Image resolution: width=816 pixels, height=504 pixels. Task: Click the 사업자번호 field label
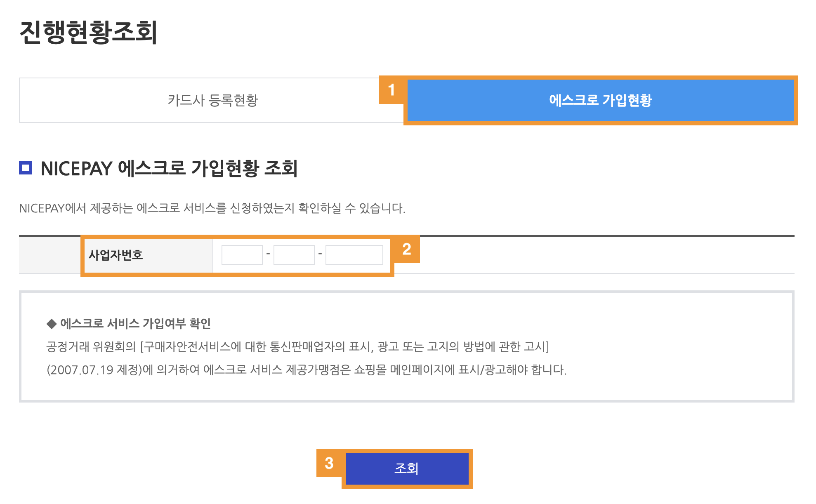pos(116,255)
